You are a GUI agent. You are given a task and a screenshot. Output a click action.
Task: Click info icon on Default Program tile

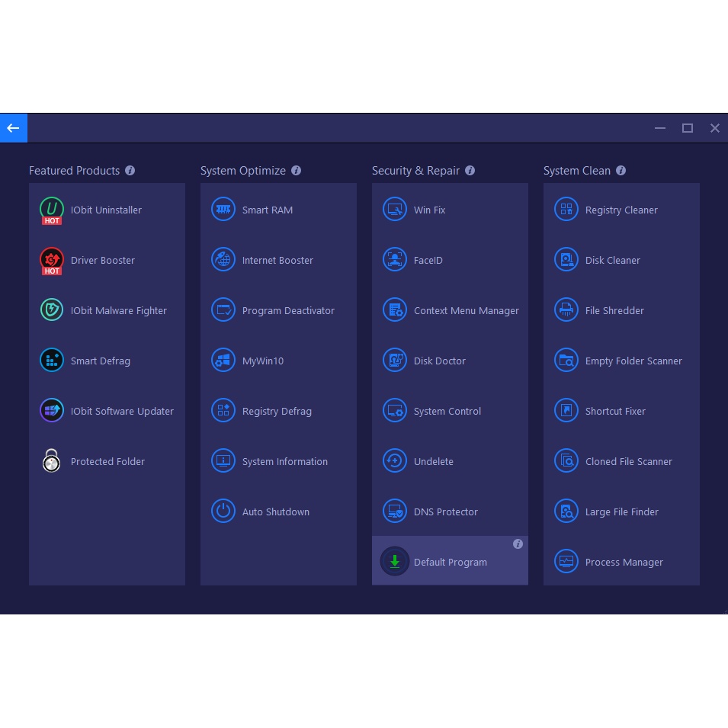(518, 544)
